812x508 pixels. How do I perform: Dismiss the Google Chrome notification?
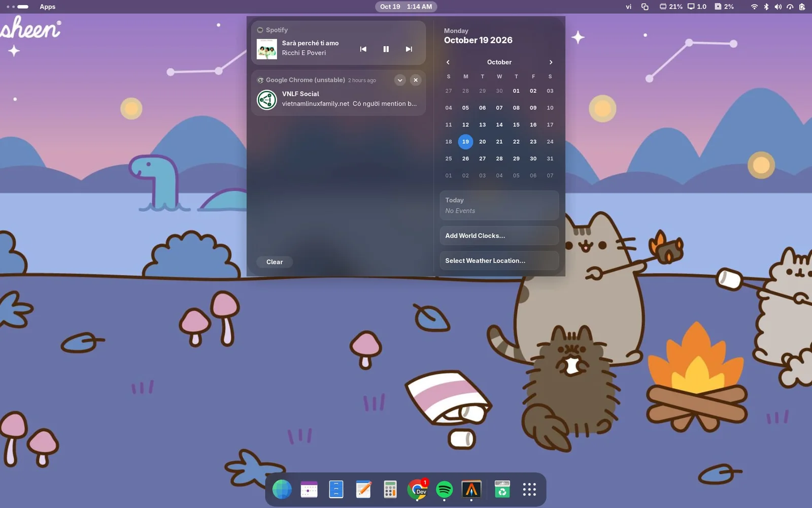[x=416, y=80]
